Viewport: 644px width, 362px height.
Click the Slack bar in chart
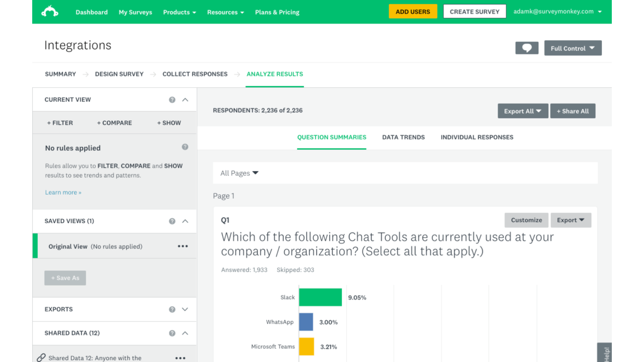click(320, 297)
